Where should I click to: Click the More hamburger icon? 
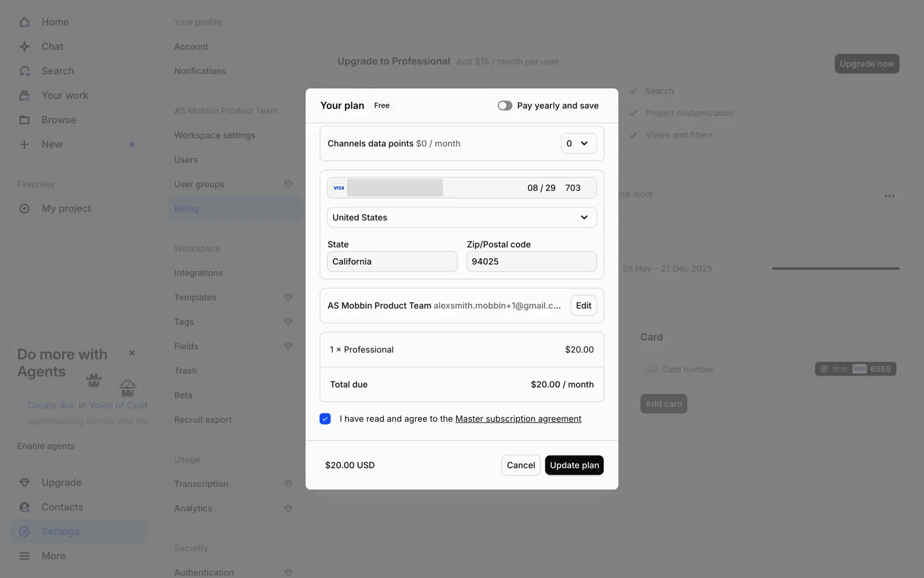(25, 556)
